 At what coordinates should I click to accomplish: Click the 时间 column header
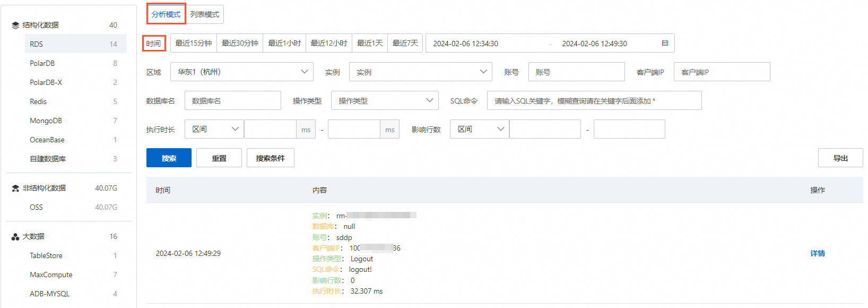163,190
